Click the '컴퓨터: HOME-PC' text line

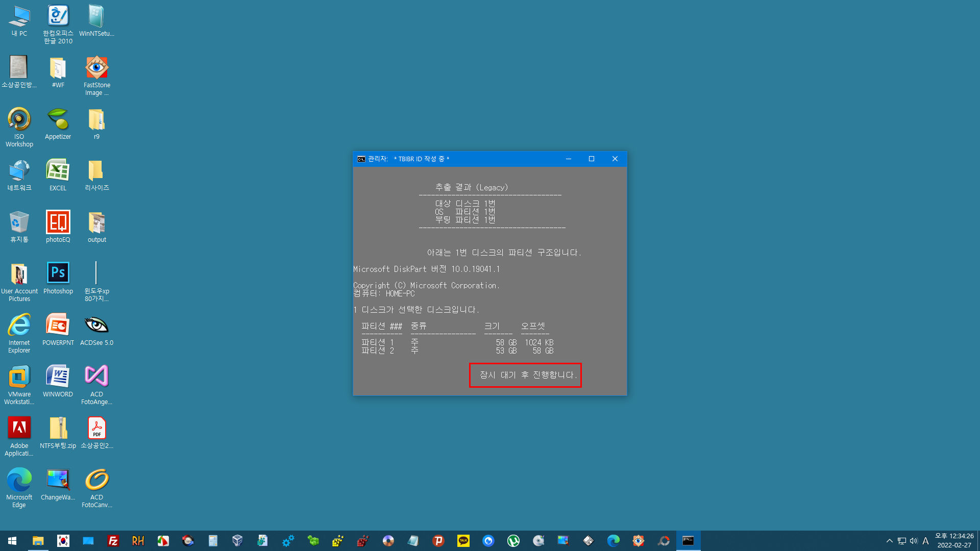coord(384,293)
